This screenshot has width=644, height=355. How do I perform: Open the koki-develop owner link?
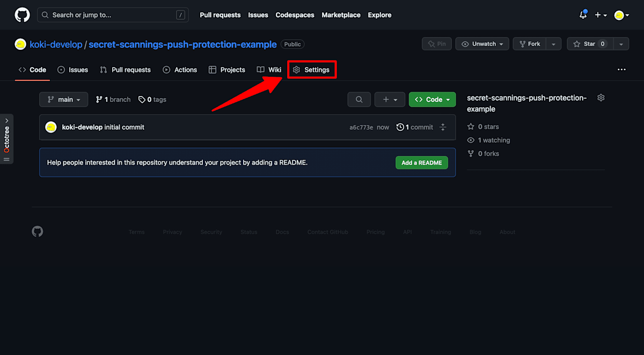56,45
